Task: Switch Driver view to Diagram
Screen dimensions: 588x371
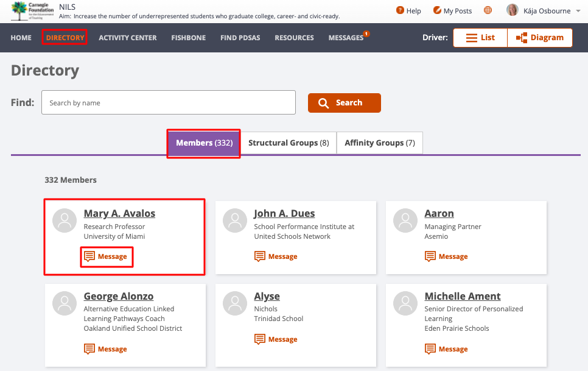Action: coord(540,38)
